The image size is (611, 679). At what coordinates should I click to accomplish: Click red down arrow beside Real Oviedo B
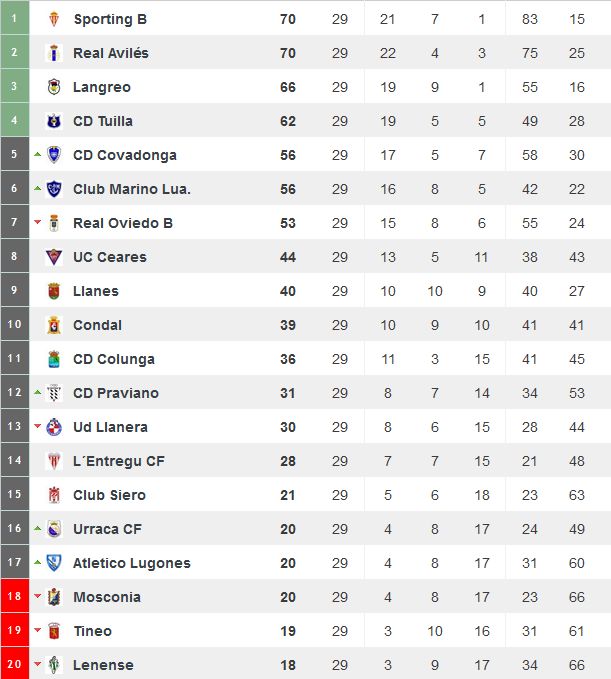tap(38, 222)
